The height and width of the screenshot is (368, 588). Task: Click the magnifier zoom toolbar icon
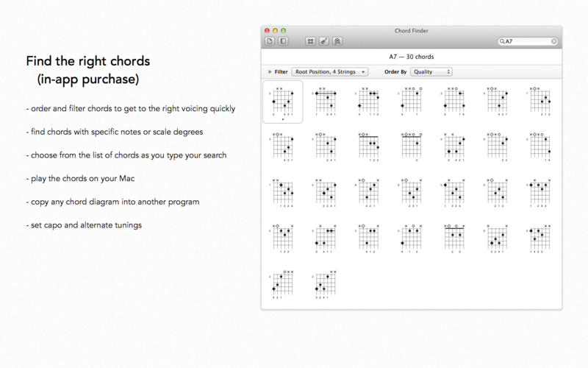click(x=337, y=41)
